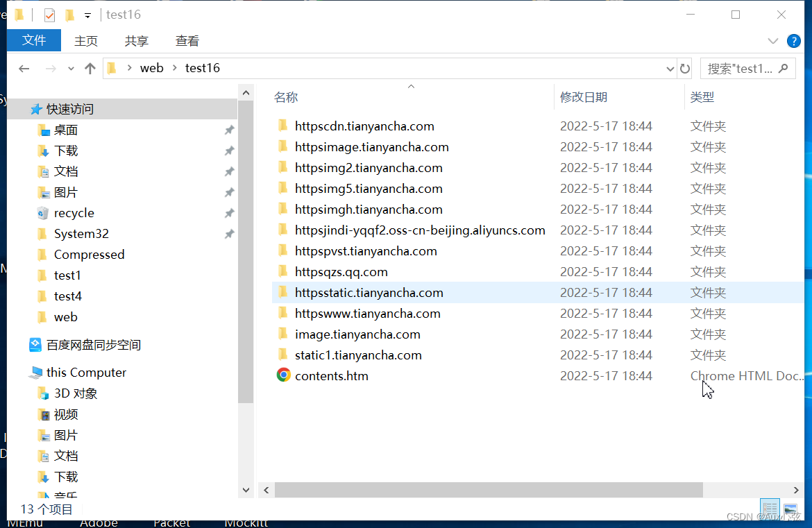The width and height of the screenshot is (812, 528).
Task: Select folder httpsqzs.qq.com
Action: point(341,272)
